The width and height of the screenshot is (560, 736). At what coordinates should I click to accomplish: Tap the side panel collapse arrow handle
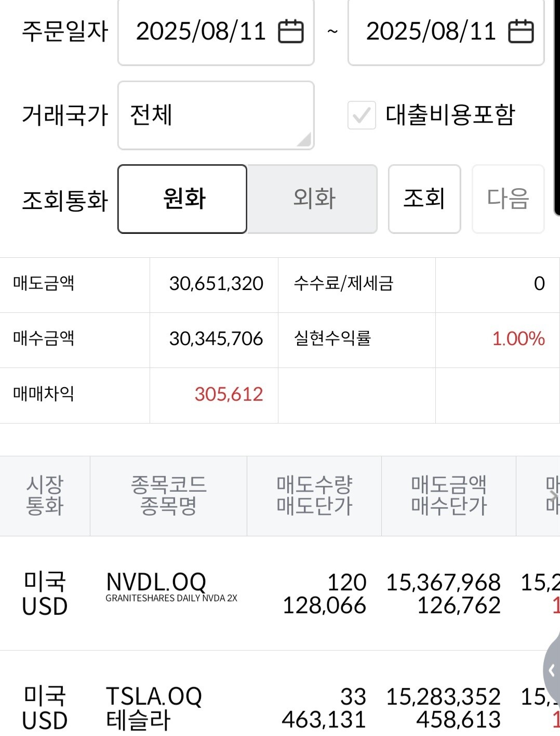(552, 671)
